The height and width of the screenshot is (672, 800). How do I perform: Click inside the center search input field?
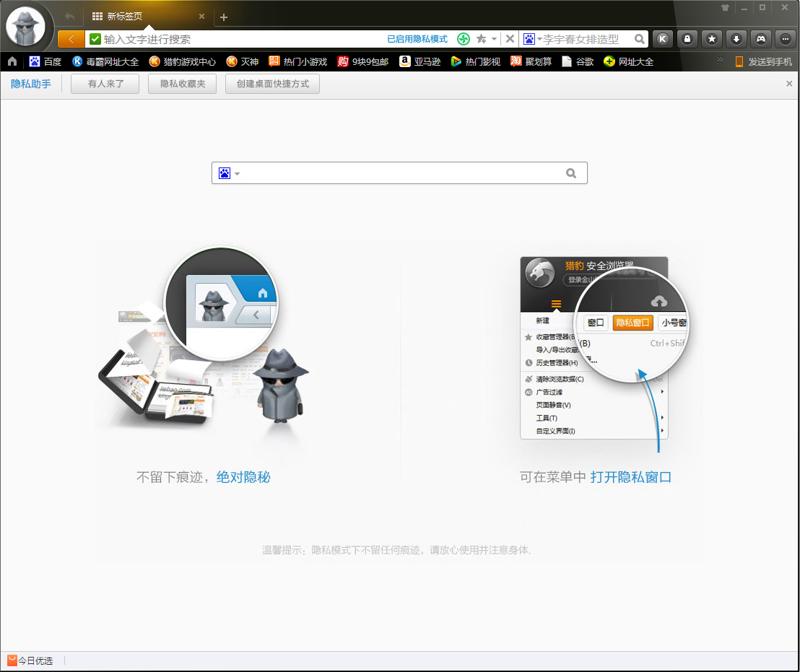(397, 173)
